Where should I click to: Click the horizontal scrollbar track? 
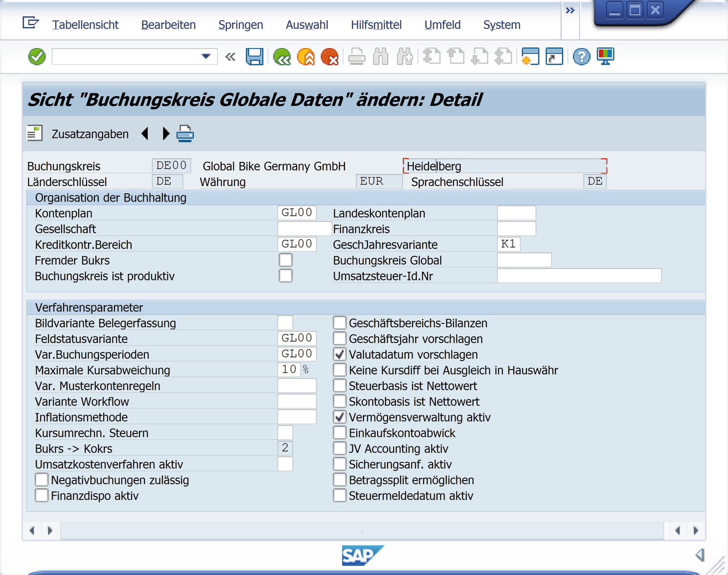[x=362, y=530]
